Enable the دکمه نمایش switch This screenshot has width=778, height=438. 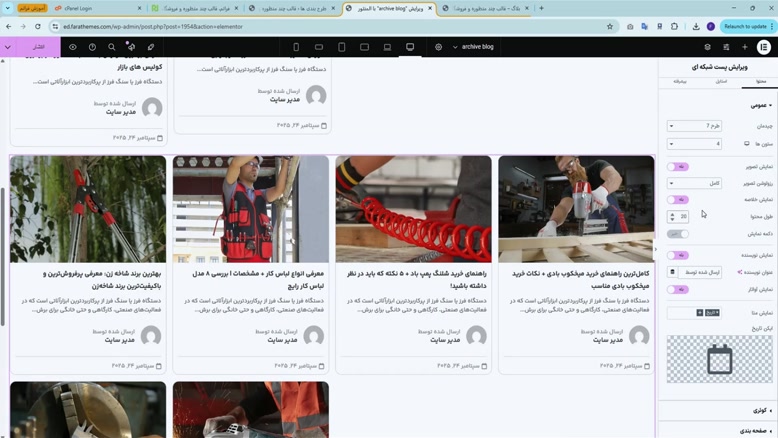point(679,234)
